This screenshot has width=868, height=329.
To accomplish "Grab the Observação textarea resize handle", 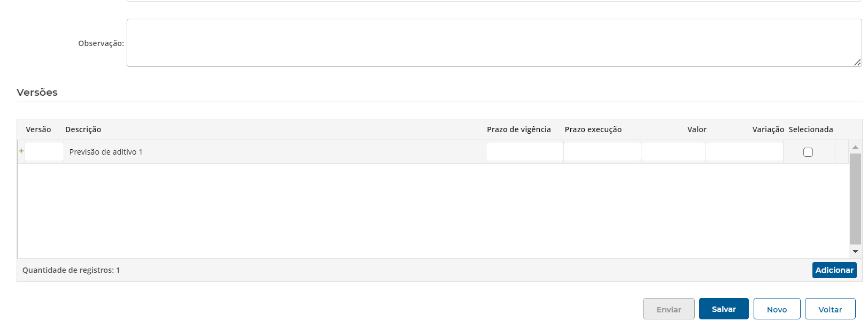I will (857, 63).
